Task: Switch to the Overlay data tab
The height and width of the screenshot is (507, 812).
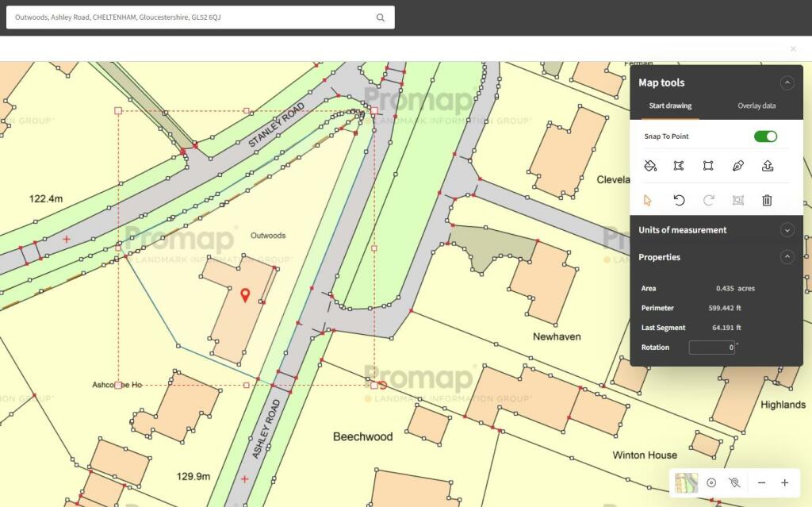Action: click(756, 106)
